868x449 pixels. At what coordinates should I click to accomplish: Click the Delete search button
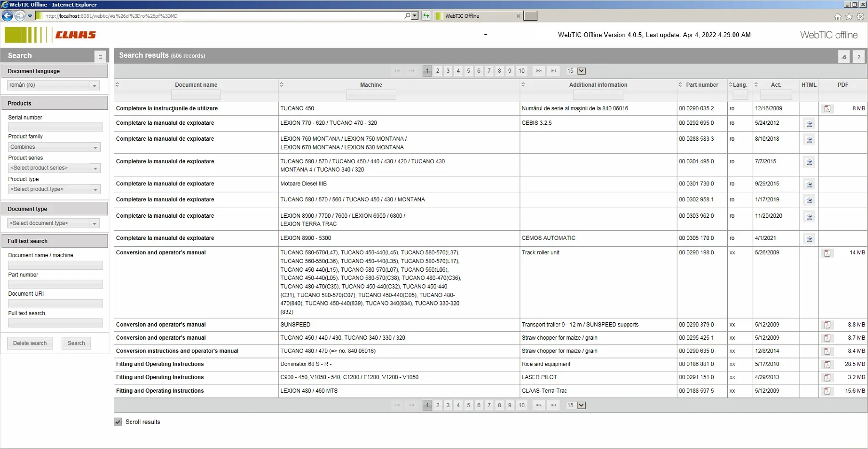[30, 343]
